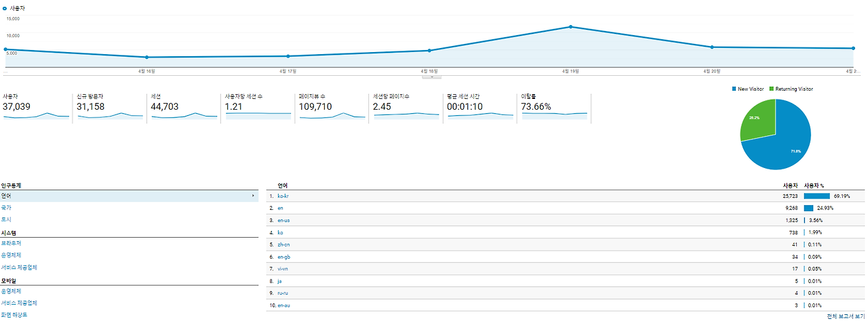Open the ko-kr language link

point(283,196)
